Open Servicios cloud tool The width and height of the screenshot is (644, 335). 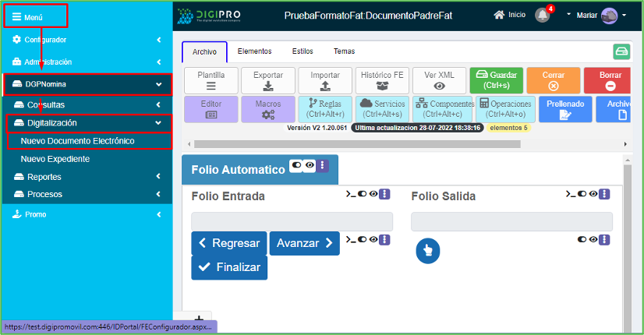coord(382,109)
